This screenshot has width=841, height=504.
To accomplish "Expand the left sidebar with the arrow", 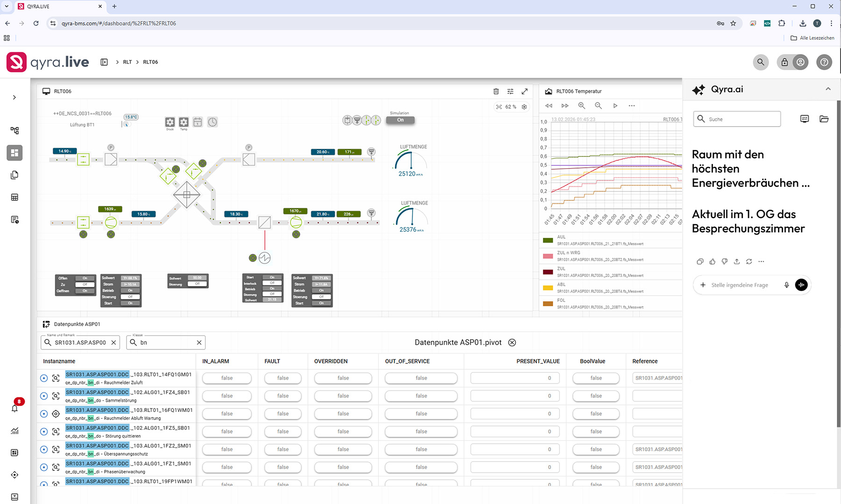I will pos(14,97).
